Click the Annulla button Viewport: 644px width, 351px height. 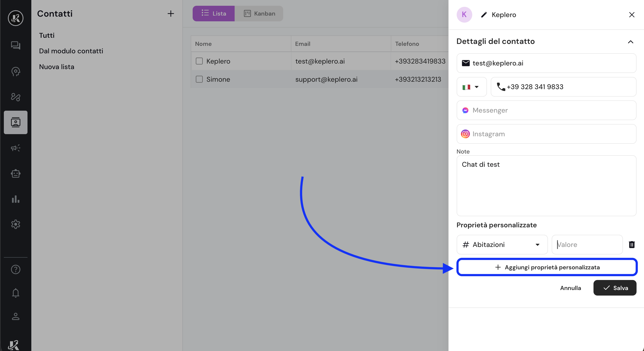tap(570, 288)
